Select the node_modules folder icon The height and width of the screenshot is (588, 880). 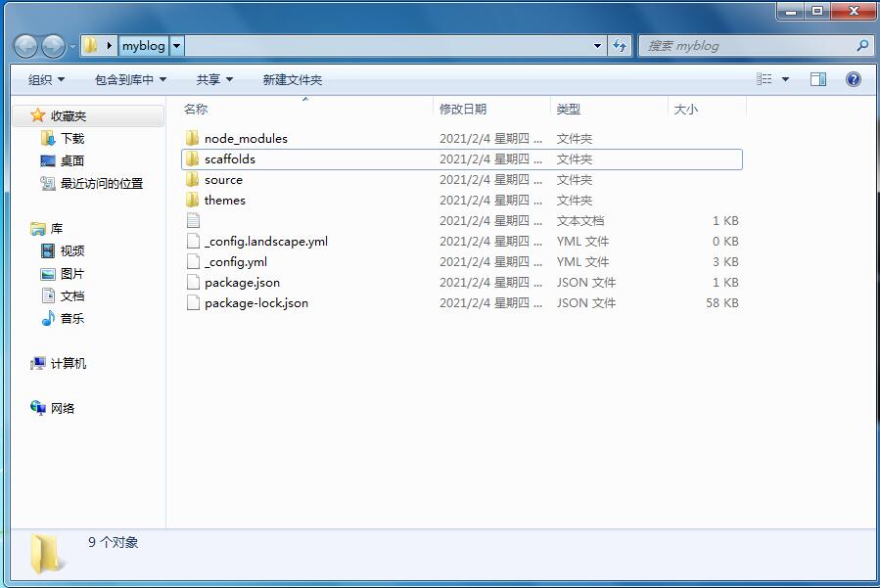pos(193,138)
